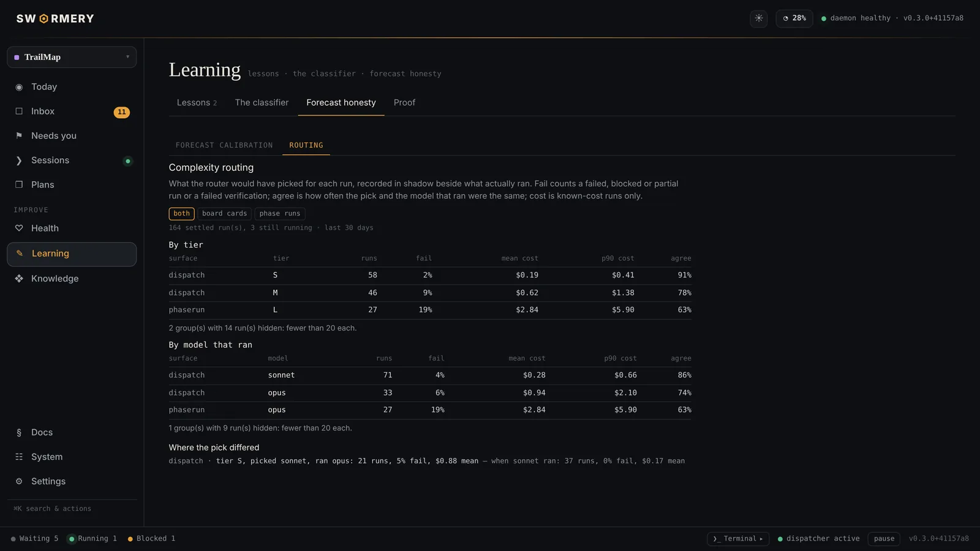The image size is (980, 551).
Task: Open the TrailMap project dropdown
Action: (x=72, y=57)
